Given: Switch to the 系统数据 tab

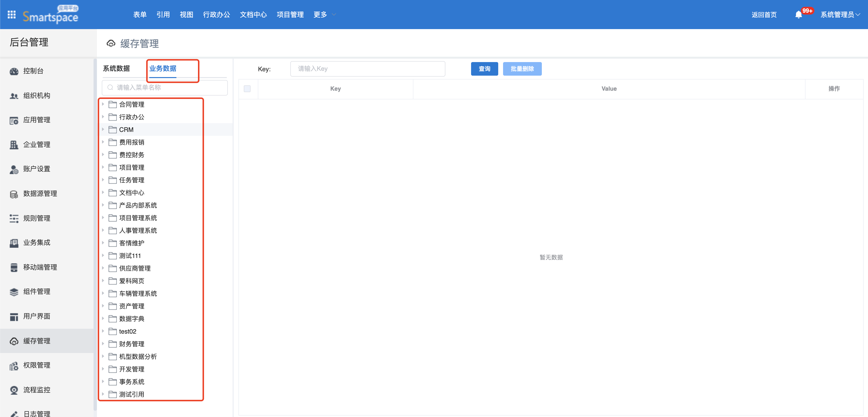Looking at the screenshot, I should point(116,68).
